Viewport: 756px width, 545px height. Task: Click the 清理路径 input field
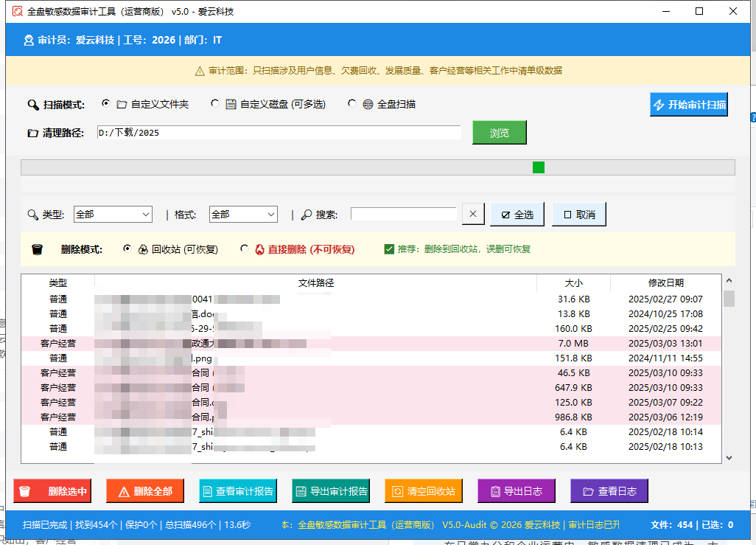(279, 133)
